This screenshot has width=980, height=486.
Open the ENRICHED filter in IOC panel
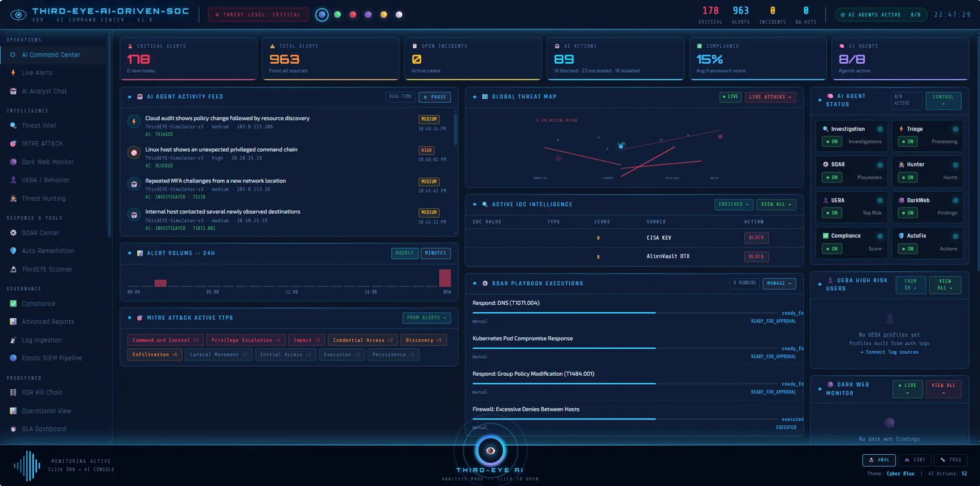pos(734,204)
